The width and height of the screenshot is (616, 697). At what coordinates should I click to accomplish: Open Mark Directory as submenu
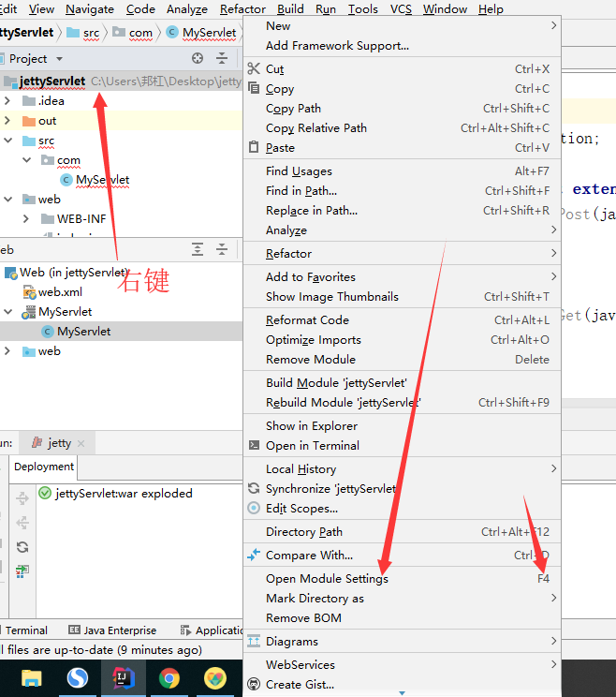[402, 598]
